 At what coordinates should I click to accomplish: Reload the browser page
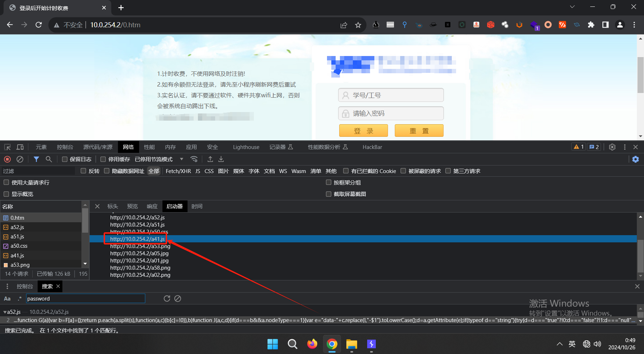coord(38,25)
